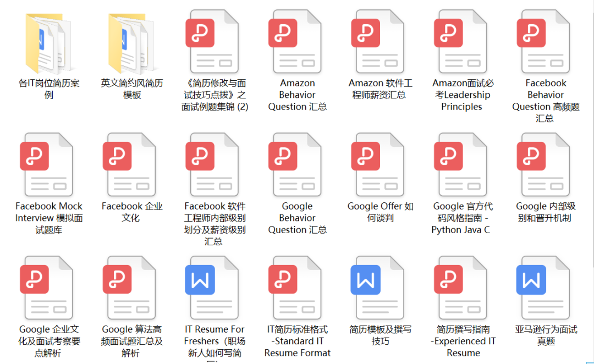Click Amazon面试必考Leadership Principles file name

coord(463,95)
